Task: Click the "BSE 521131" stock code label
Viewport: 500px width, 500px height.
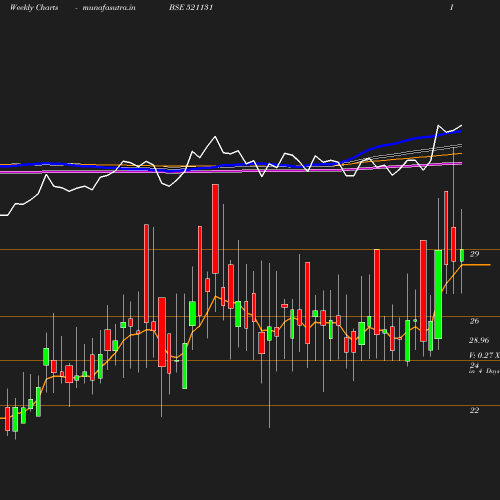Action: click(x=191, y=7)
